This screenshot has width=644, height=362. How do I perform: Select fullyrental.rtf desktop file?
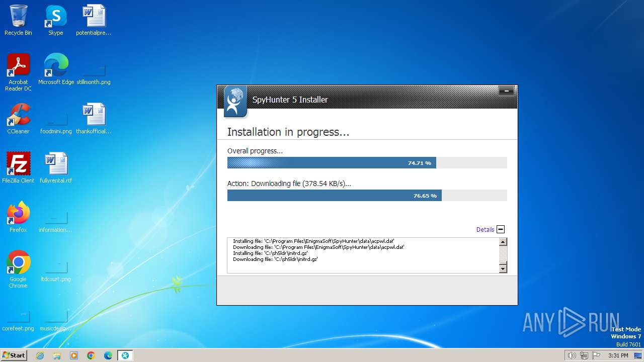(56, 168)
